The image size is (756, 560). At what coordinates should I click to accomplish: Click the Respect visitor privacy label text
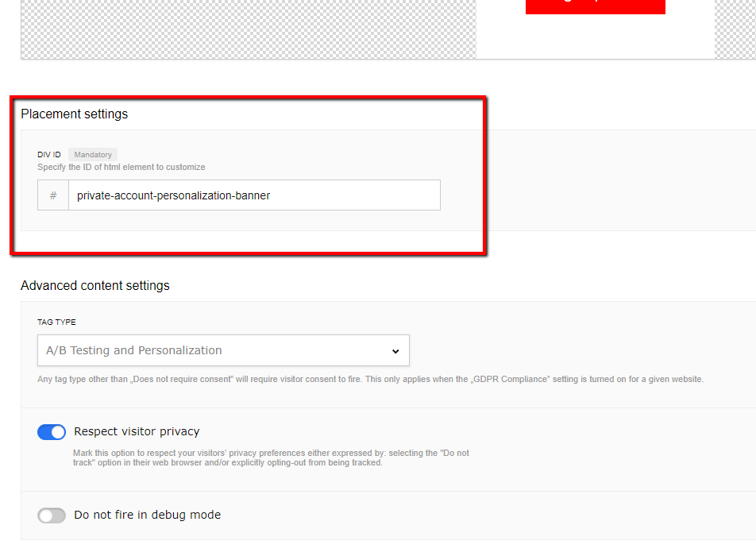137,432
